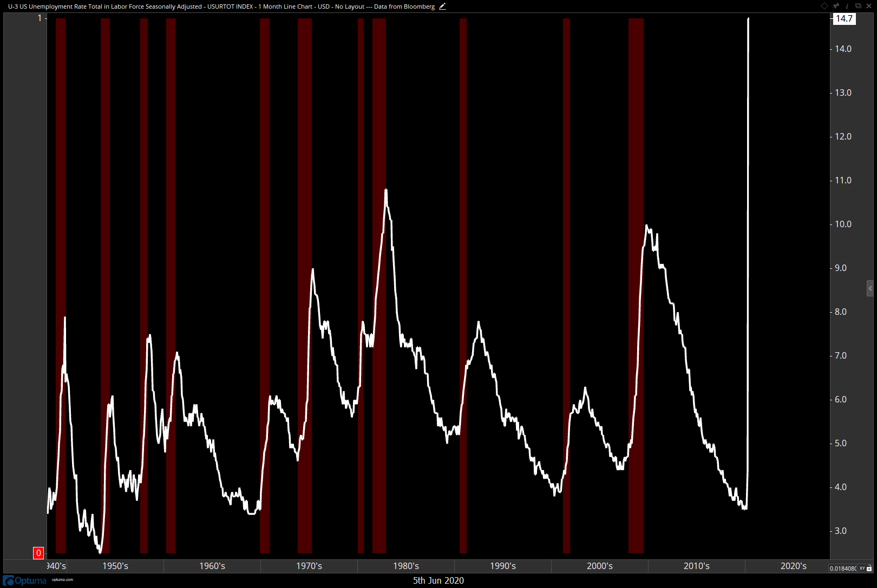Screen dimensions: 877x588
Task: Open chart info via the italic i icon
Action: [x=847, y=6]
